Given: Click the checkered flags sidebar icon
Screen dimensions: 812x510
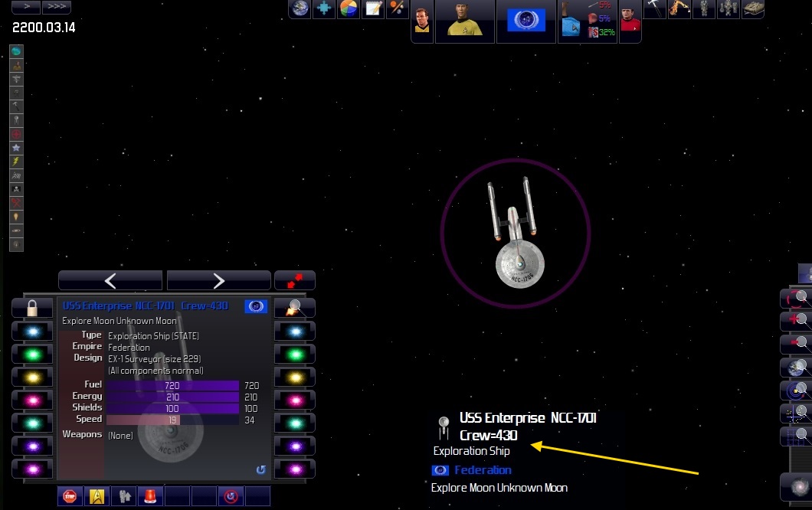Looking at the screenshot, I should coord(16,175).
